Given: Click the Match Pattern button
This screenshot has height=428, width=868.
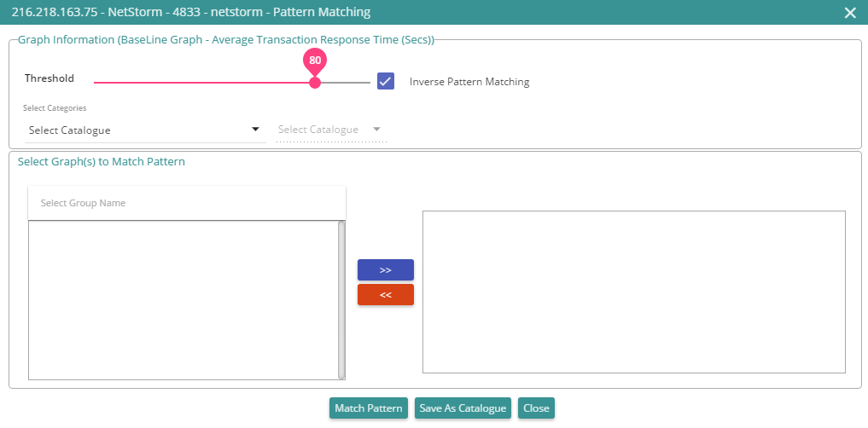Looking at the screenshot, I should point(369,408).
